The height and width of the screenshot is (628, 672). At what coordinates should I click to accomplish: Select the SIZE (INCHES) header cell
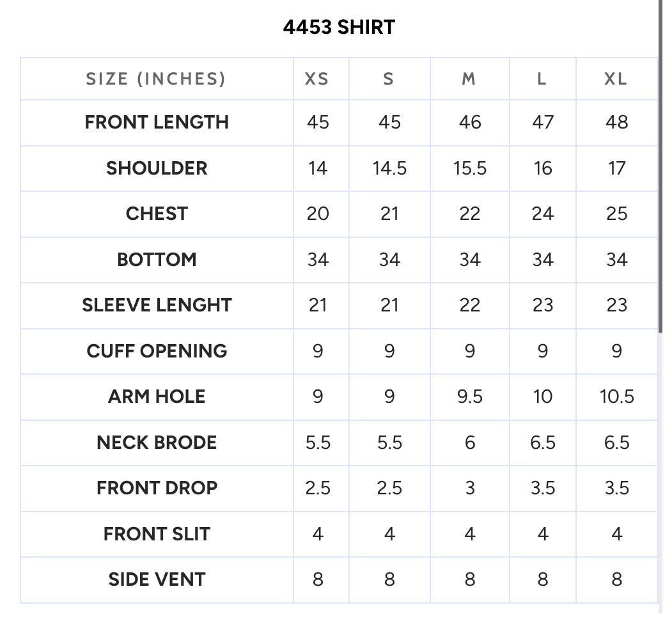[x=156, y=79]
